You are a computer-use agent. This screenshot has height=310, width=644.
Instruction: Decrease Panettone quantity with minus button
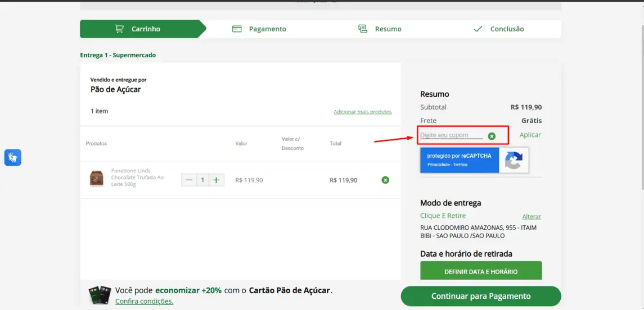point(189,180)
